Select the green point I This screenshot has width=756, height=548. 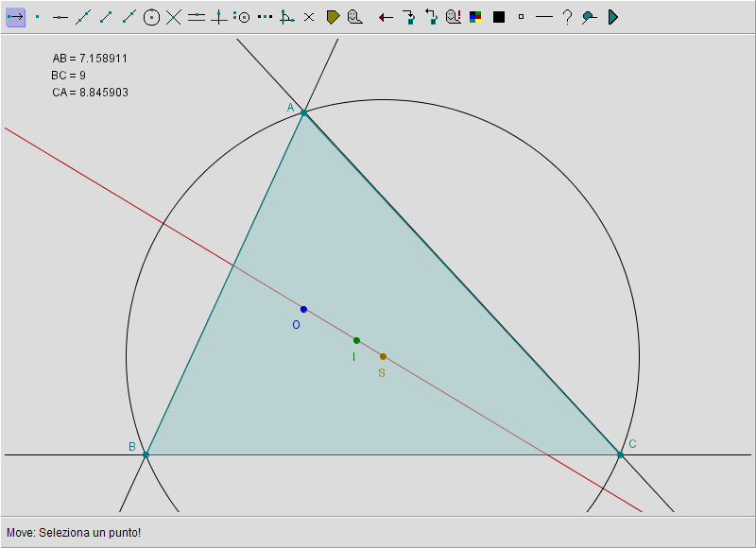tap(357, 341)
